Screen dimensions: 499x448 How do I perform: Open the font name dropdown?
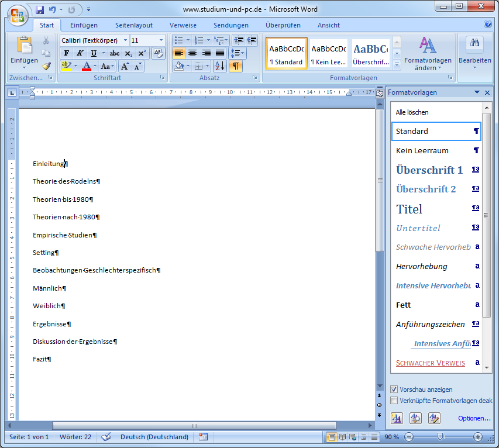pos(125,40)
